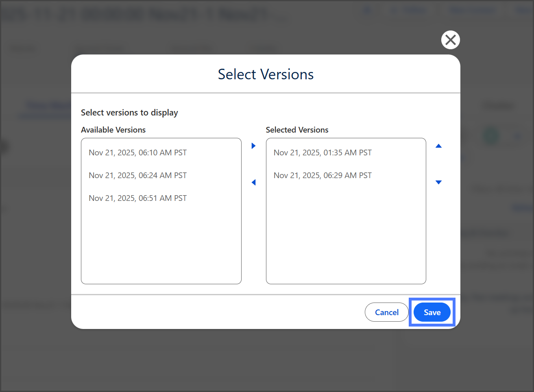The image size is (534, 392).
Task: Move selected version up with up arrow
Action: point(438,146)
